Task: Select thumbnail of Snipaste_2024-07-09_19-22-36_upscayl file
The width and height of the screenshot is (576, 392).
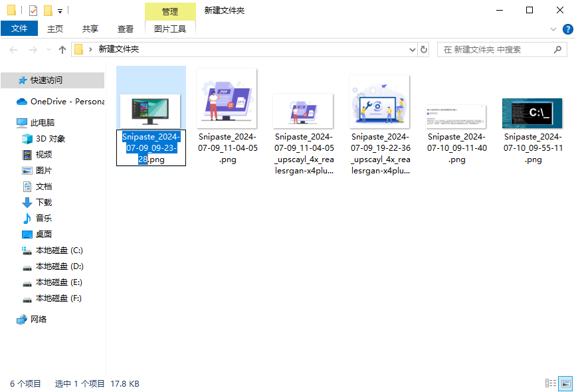Action: click(x=379, y=102)
